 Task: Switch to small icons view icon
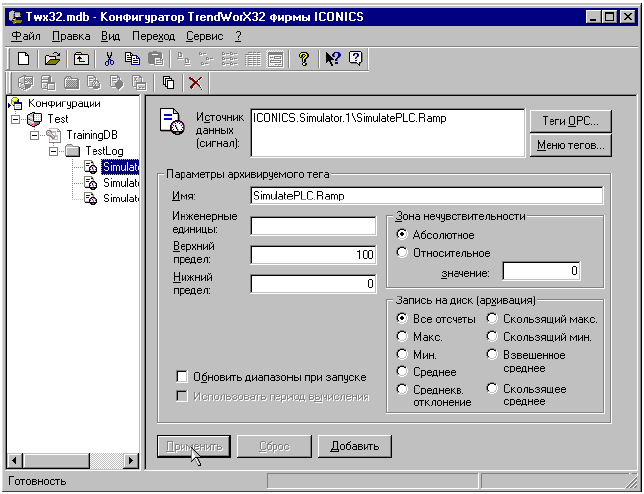pyautogui.click(x=206, y=59)
